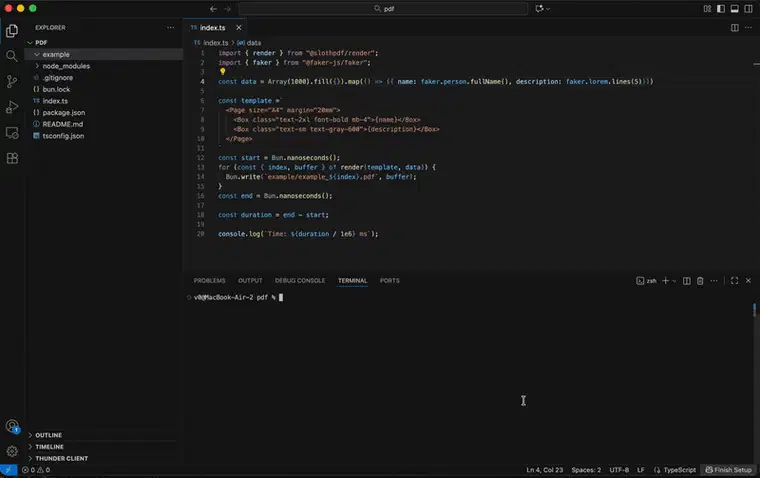Click Finish Setup in status bar
760x478 pixels.
pyautogui.click(x=729, y=470)
